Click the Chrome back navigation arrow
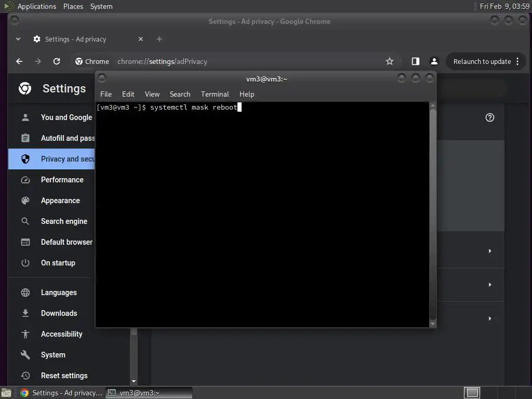The width and height of the screenshot is (532, 399). tap(19, 61)
